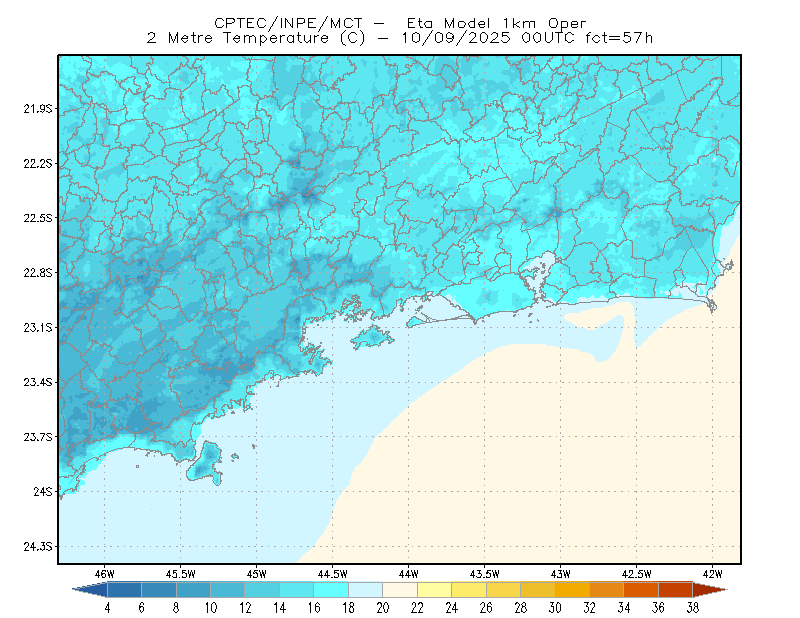This screenshot has width=800, height=618.
Task: Click the colorbar segment between 32 and 34
Action: (x=607, y=589)
